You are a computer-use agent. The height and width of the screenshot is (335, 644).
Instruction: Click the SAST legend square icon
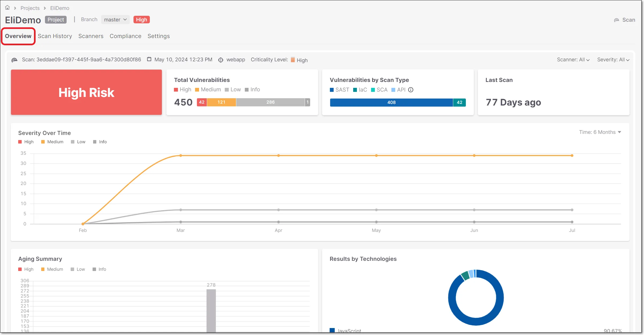click(331, 90)
